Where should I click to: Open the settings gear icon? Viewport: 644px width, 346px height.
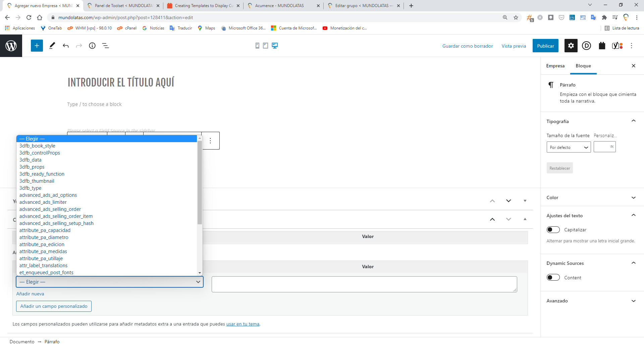pos(571,46)
